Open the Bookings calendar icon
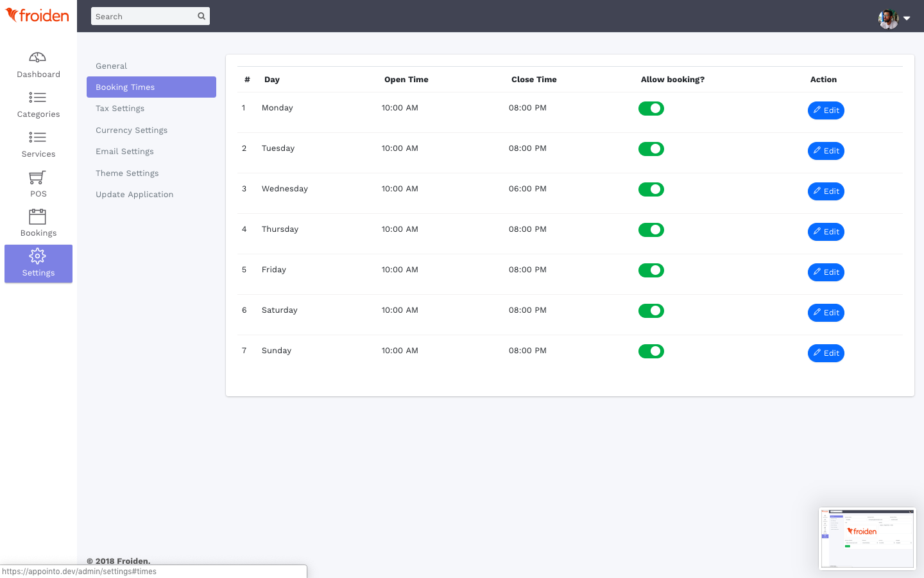Image resolution: width=924 pixels, height=578 pixels. (x=38, y=216)
